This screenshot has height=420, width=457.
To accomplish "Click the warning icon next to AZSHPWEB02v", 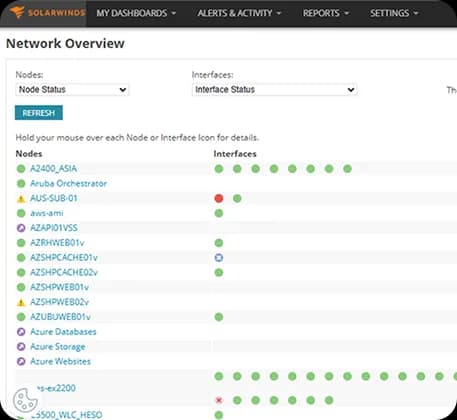I will click(21, 302).
